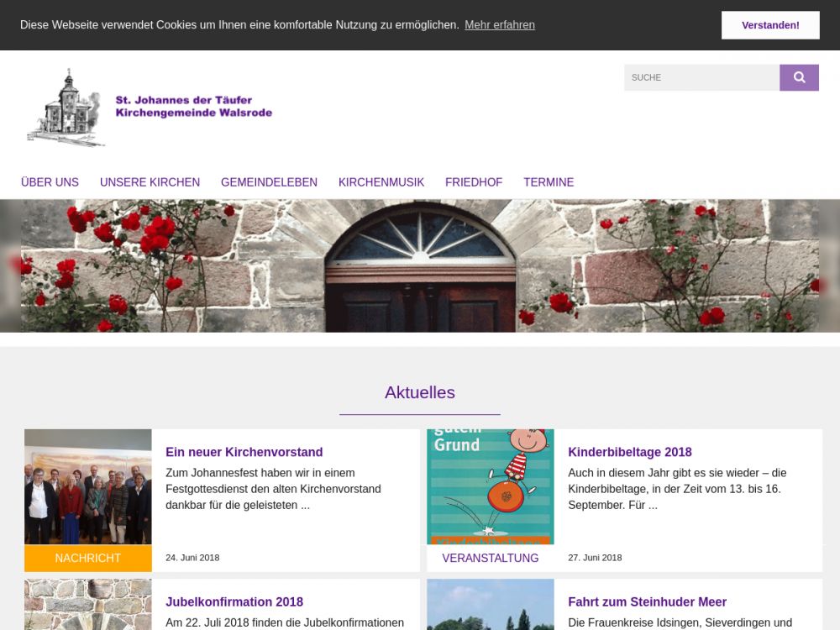Click the Veranstaltung category label

tap(491, 558)
